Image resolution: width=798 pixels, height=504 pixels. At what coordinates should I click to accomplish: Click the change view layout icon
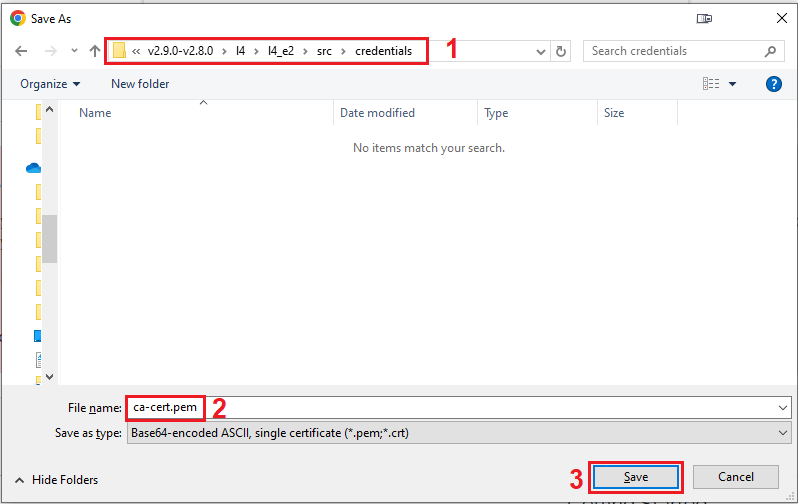[x=711, y=84]
